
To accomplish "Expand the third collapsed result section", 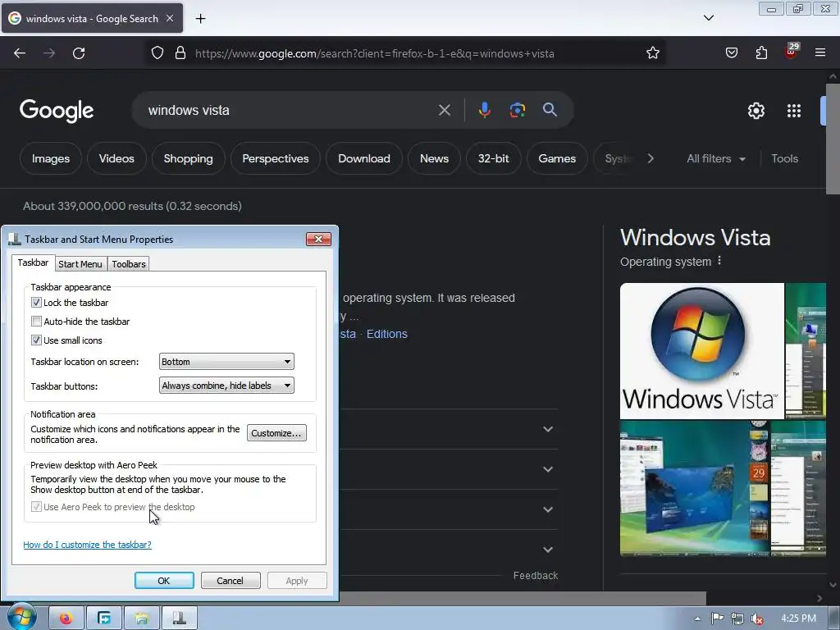I will (x=548, y=509).
